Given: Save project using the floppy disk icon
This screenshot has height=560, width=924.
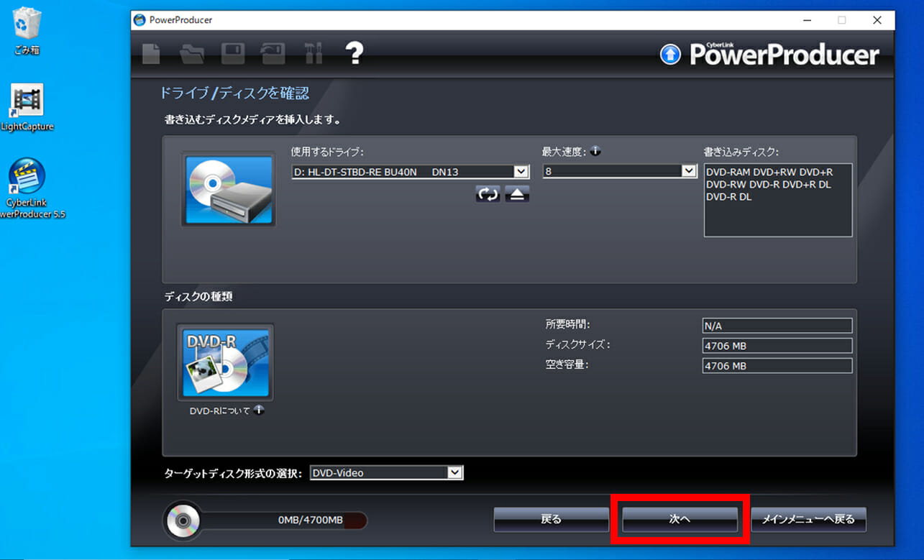Looking at the screenshot, I should (x=233, y=53).
